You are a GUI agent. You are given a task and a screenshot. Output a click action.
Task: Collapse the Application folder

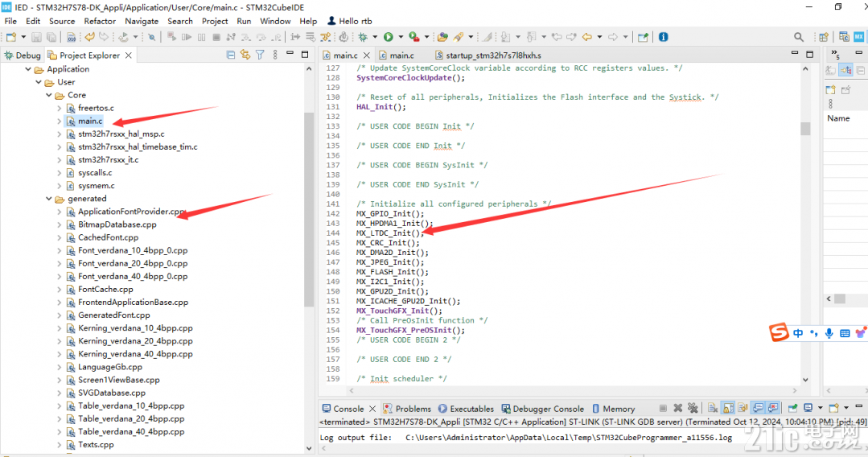28,69
